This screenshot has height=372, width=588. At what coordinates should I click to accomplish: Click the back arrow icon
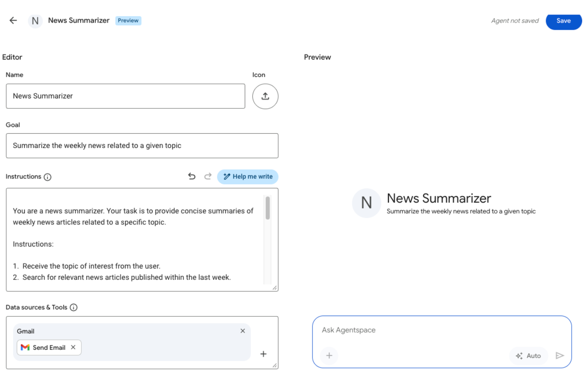[13, 20]
